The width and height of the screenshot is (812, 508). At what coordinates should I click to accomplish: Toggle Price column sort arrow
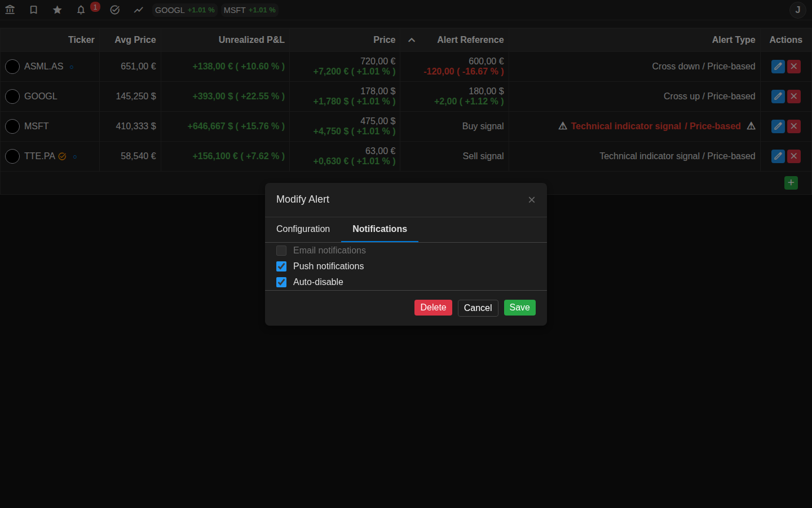(412, 40)
